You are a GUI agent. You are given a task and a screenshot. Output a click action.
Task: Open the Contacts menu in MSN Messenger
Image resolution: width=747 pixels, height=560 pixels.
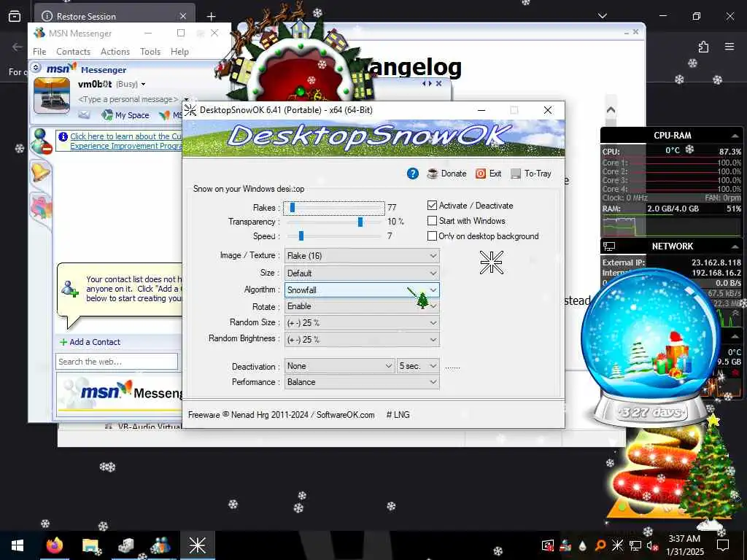point(73,52)
